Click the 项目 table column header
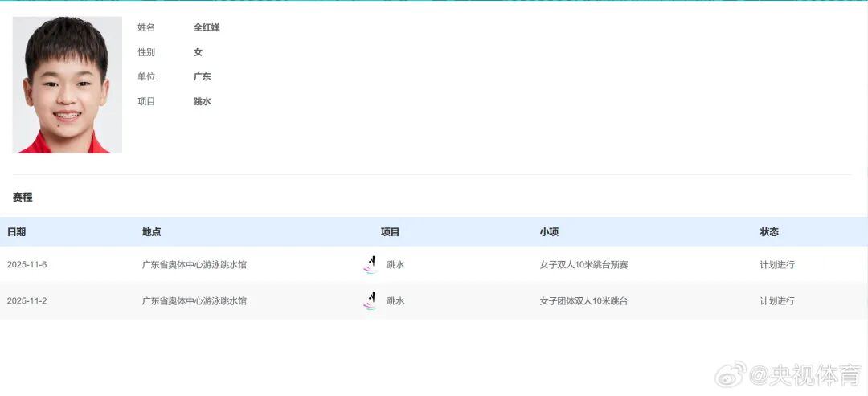The image size is (868, 396). pos(390,232)
